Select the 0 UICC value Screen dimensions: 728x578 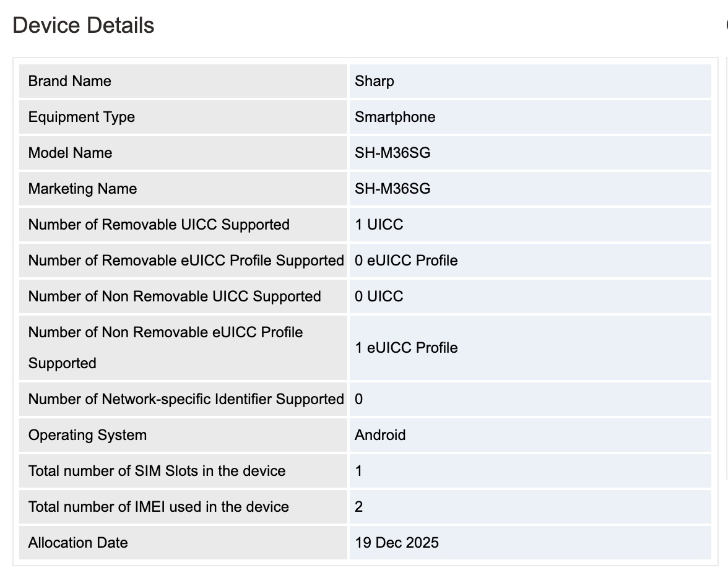(379, 296)
